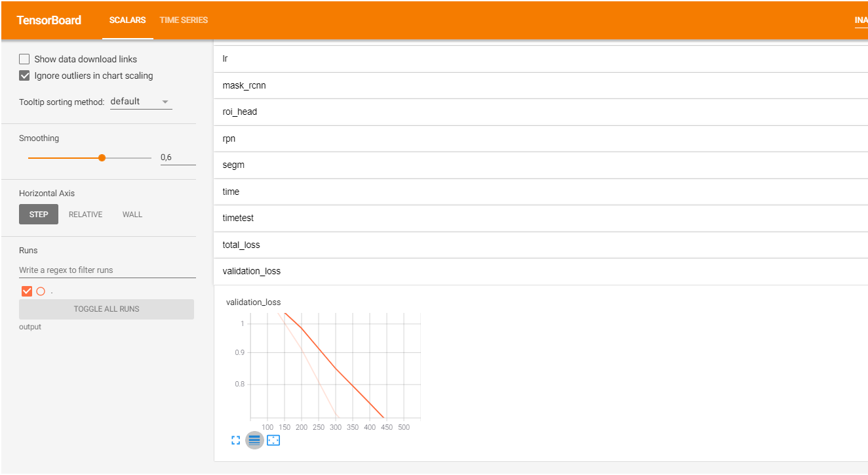The width and height of the screenshot is (868, 475).
Task: Click fit domain to data icon
Action: [x=273, y=440]
